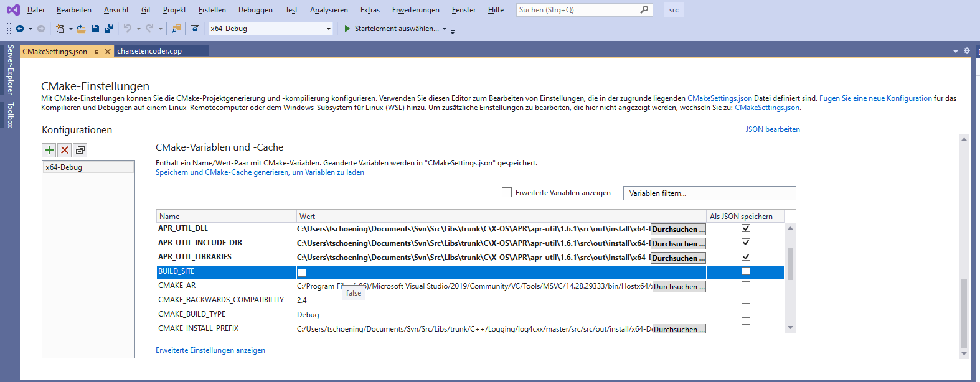
Task: Click the variable table scrollbar thumb
Action: [x=790, y=264]
